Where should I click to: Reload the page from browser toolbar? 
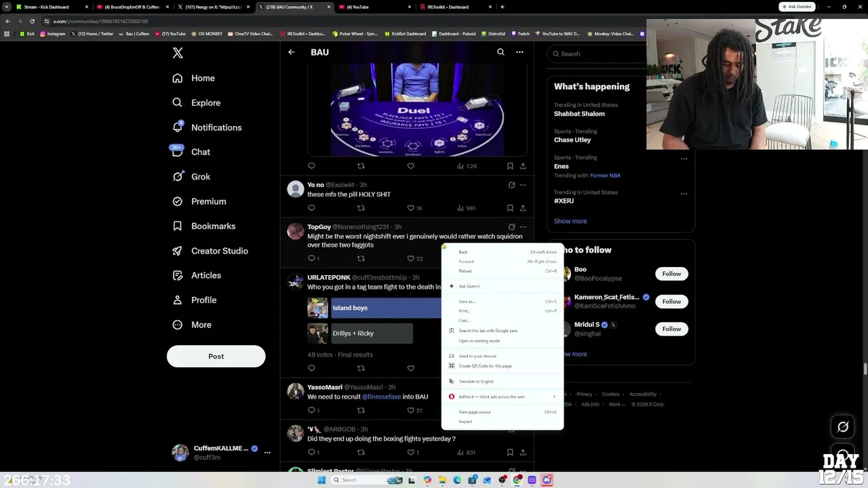[32, 21]
